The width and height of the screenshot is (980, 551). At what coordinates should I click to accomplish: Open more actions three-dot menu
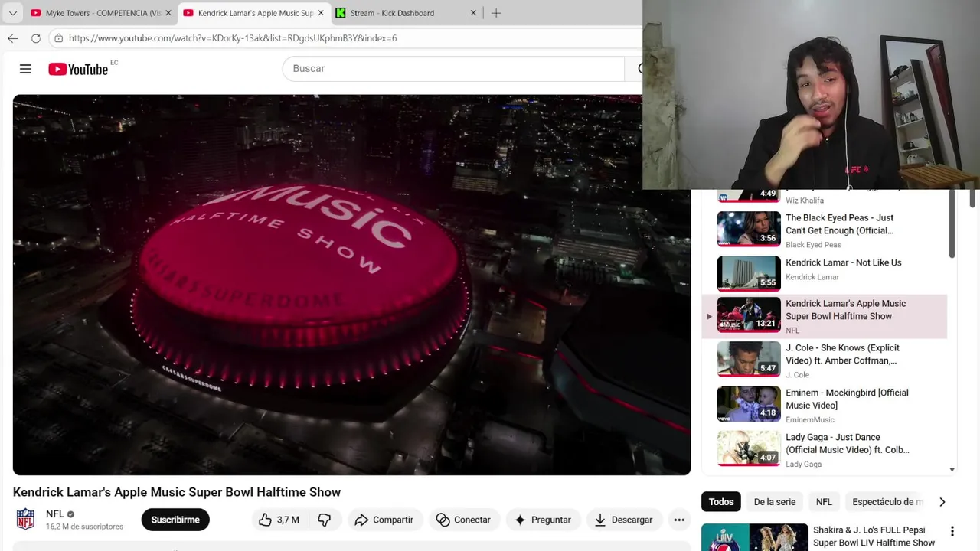[x=679, y=520]
